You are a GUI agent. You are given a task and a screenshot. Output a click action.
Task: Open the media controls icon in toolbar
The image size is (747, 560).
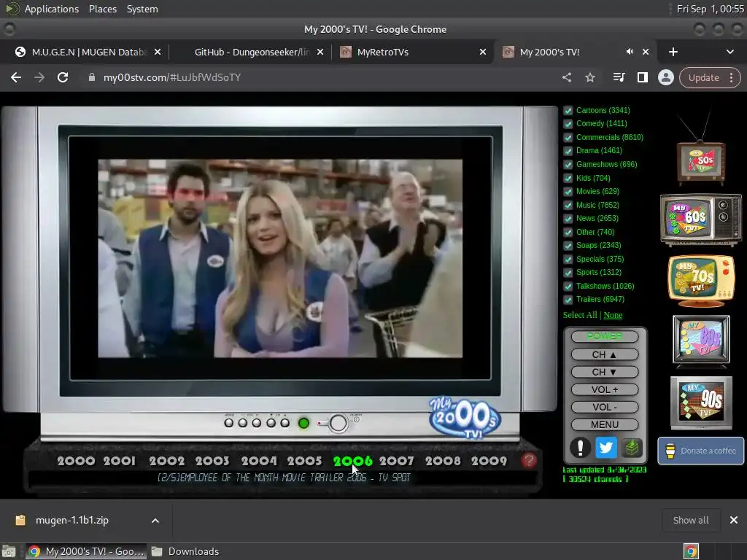point(619,77)
